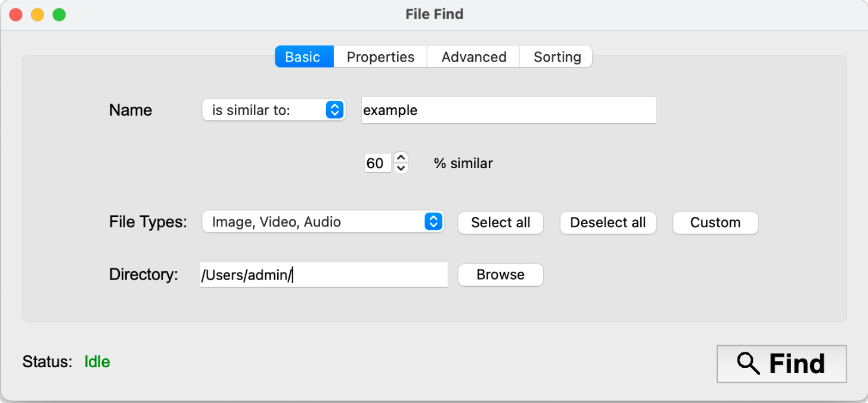Select the 60 percent similarity number field
This screenshot has height=403, width=868.
coord(377,163)
